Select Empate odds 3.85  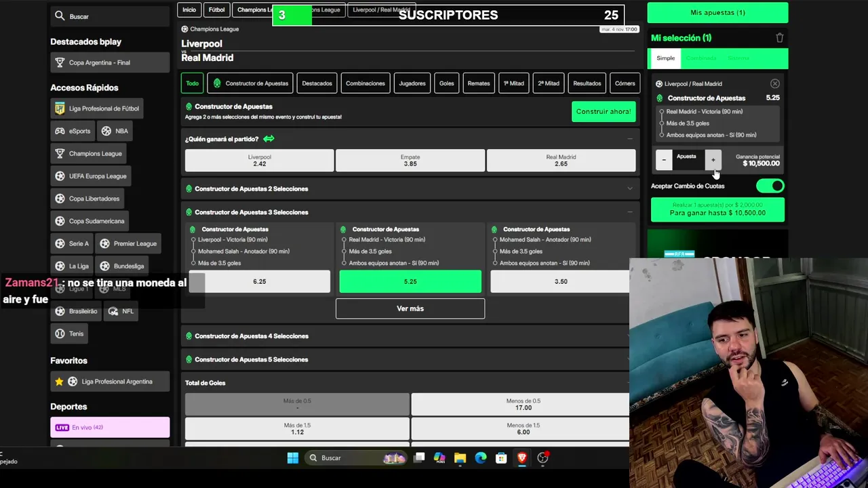coord(410,161)
